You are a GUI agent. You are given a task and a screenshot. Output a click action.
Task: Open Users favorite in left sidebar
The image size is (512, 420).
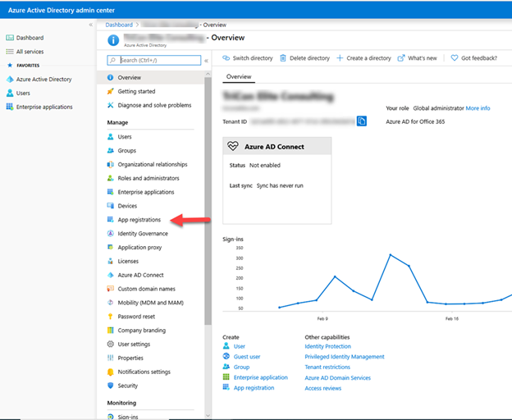(23, 94)
